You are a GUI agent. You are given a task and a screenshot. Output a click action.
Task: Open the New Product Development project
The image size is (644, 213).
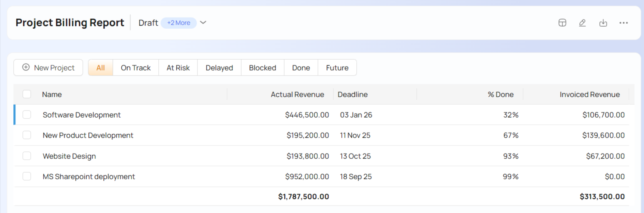click(88, 135)
